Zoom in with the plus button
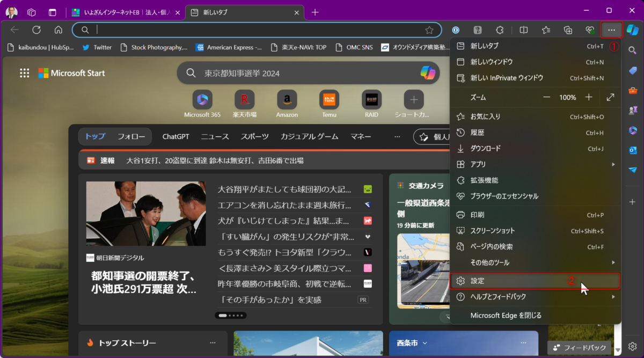644x358 pixels. pos(589,97)
